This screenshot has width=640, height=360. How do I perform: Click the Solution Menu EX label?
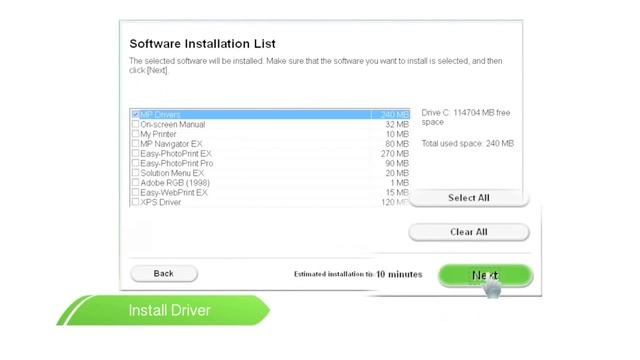pos(172,173)
